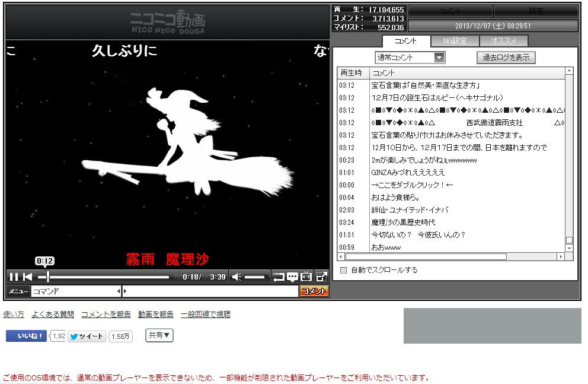Enable 自動でスクロールする checkbox
Screen dimensions: 588x384
click(343, 270)
